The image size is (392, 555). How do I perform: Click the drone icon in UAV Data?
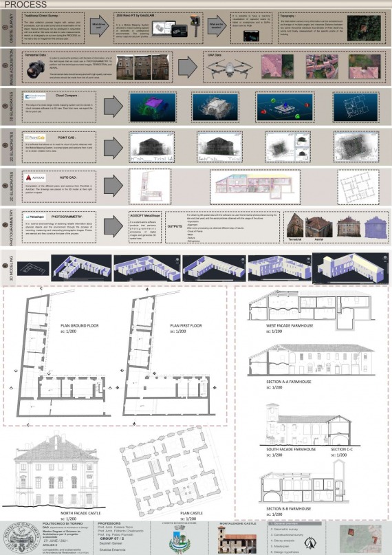229,68
